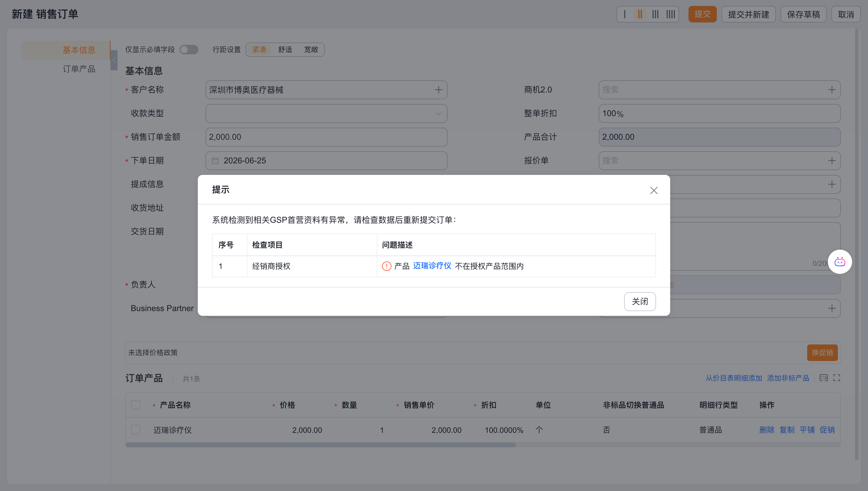
Task: Click the plus icon in the field right of 提成信息
Action: click(x=832, y=184)
